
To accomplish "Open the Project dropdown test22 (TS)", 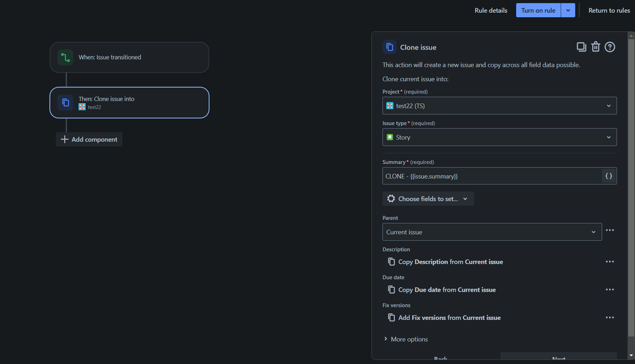I will pos(500,105).
